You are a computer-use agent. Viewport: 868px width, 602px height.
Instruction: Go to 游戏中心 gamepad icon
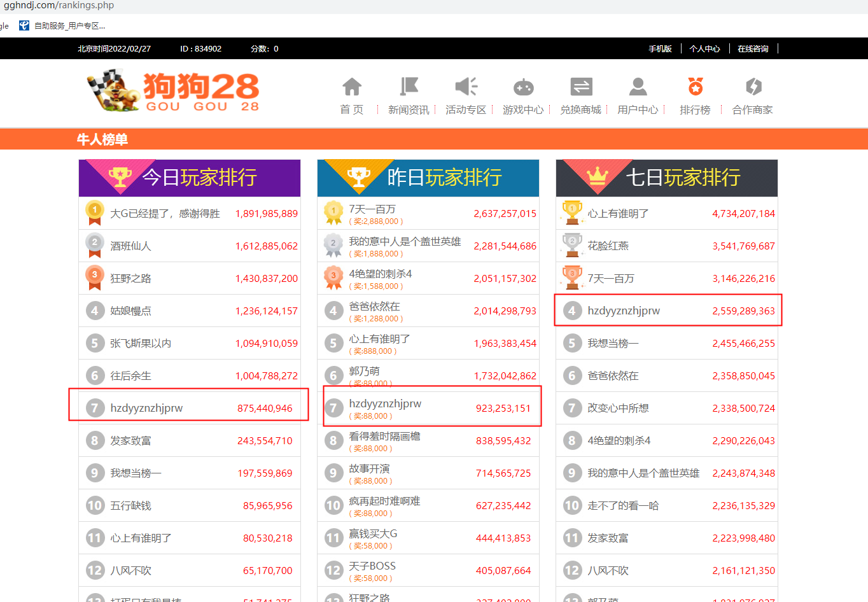pos(523,87)
